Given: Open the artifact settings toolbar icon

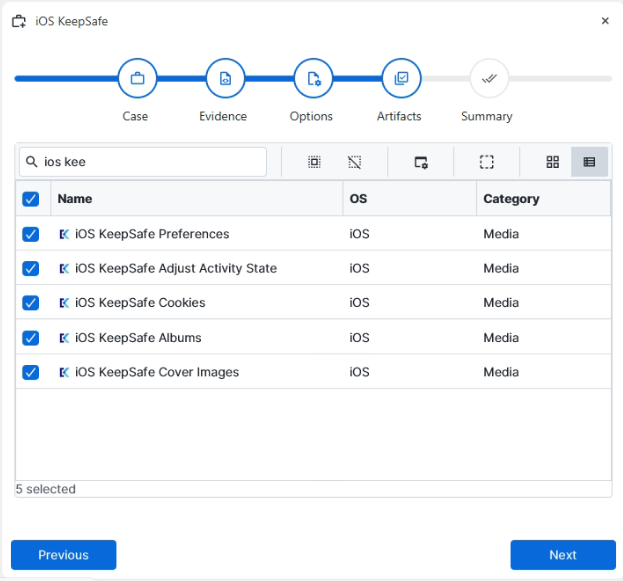Looking at the screenshot, I should [421, 162].
